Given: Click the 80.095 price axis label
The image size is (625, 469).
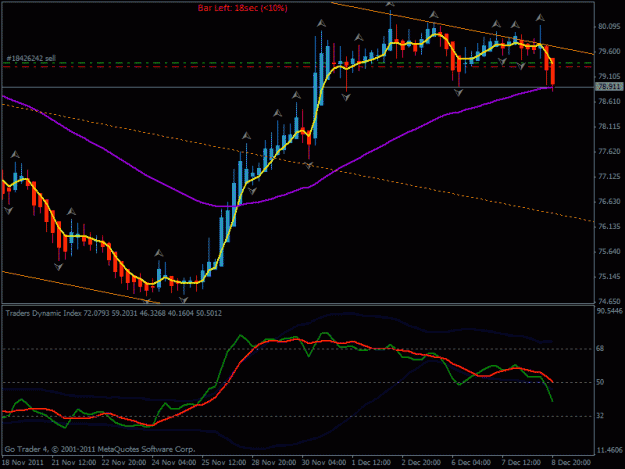Looking at the screenshot, I should point(609,27).
